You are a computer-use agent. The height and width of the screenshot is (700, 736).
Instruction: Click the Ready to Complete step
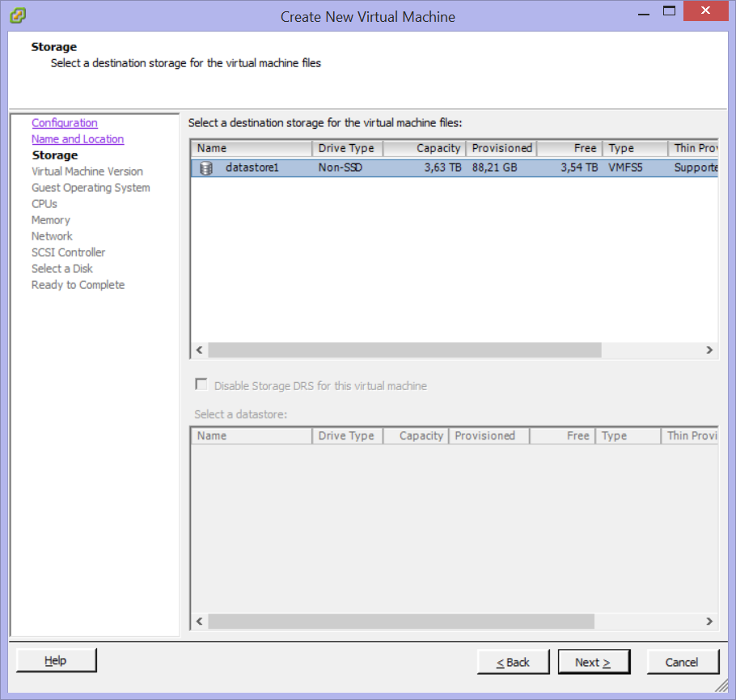pyautogui.click(x=78, y=285)
